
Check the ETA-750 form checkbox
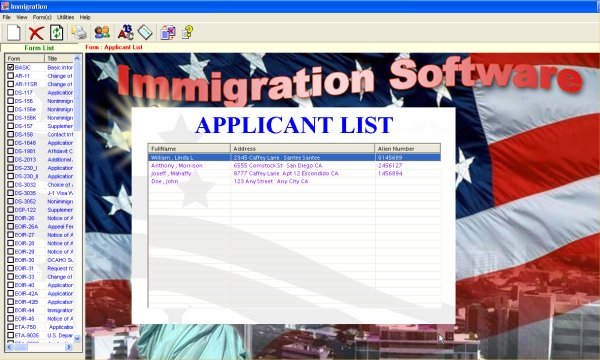click(10, 327)
